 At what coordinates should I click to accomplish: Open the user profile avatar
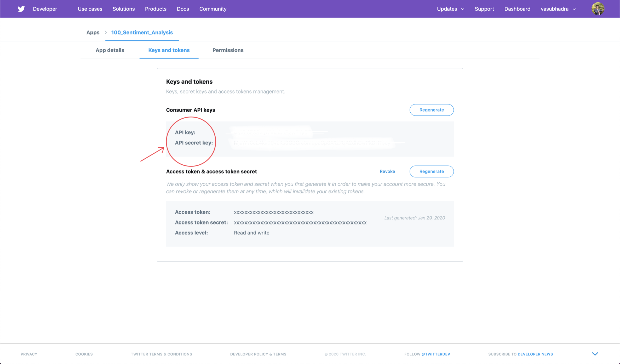point(598,9)
